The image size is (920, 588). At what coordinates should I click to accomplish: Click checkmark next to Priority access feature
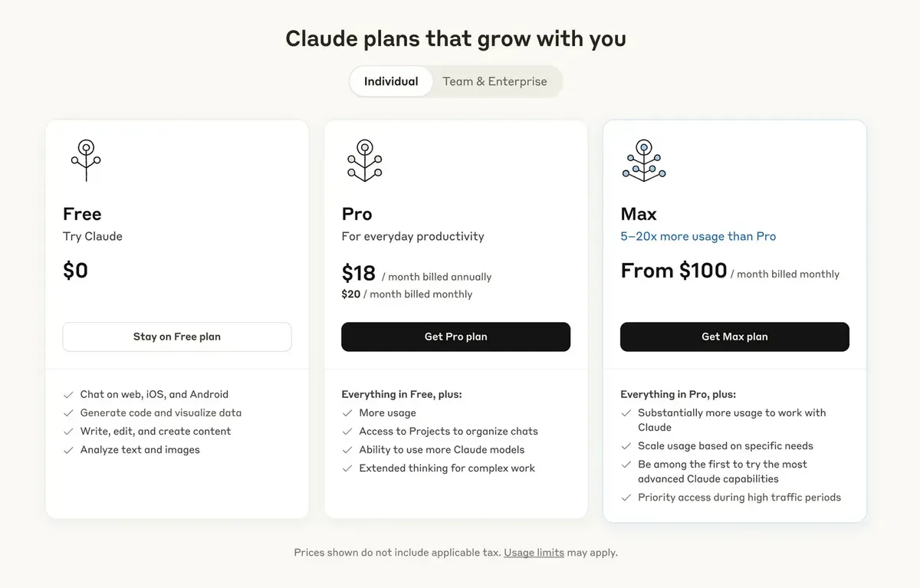pos(626,498)
